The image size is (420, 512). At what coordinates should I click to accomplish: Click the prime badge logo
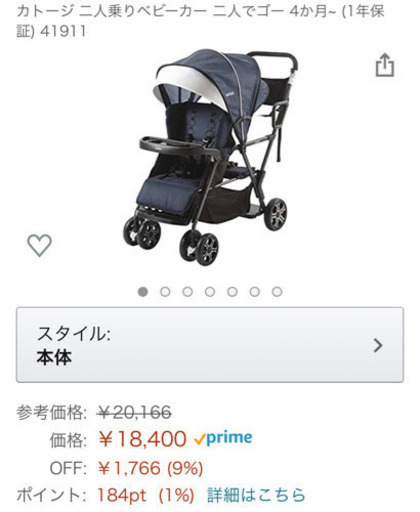[x=223, y=438]
